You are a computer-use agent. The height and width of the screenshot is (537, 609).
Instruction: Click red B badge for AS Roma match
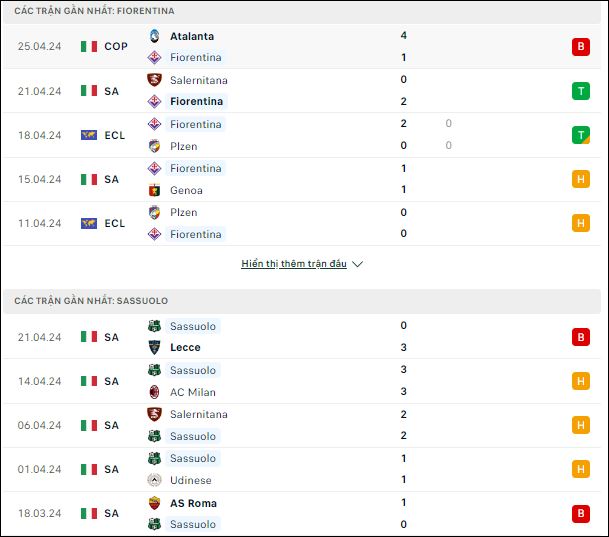[581, 513]
